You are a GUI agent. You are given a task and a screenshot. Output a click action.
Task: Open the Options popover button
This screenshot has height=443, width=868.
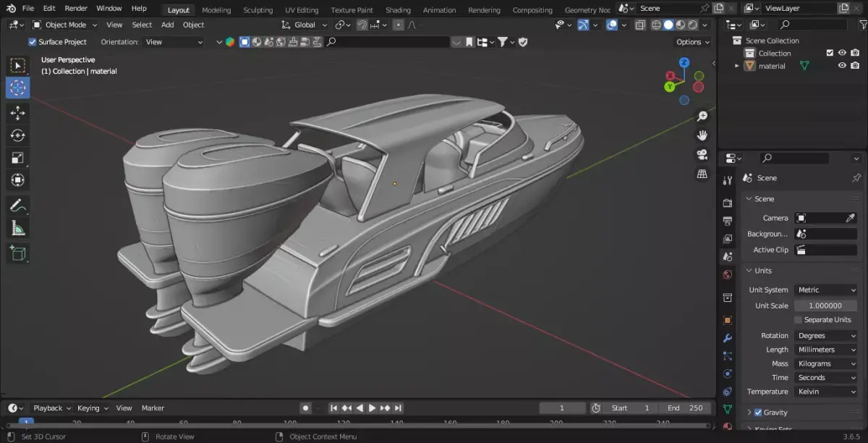tap(693, 42)
